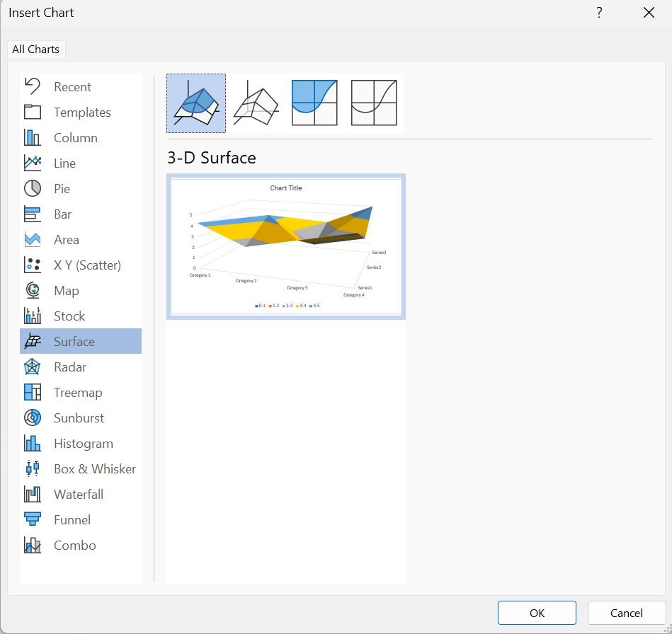Pick the Contour chart subtype icon

click(314, 103)
